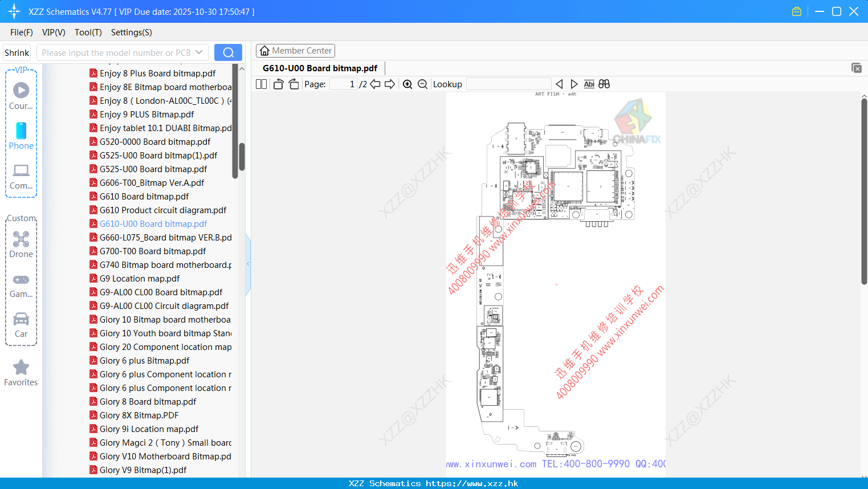Click the binoculars search icon
868x489 pixels.
[604, 84]
